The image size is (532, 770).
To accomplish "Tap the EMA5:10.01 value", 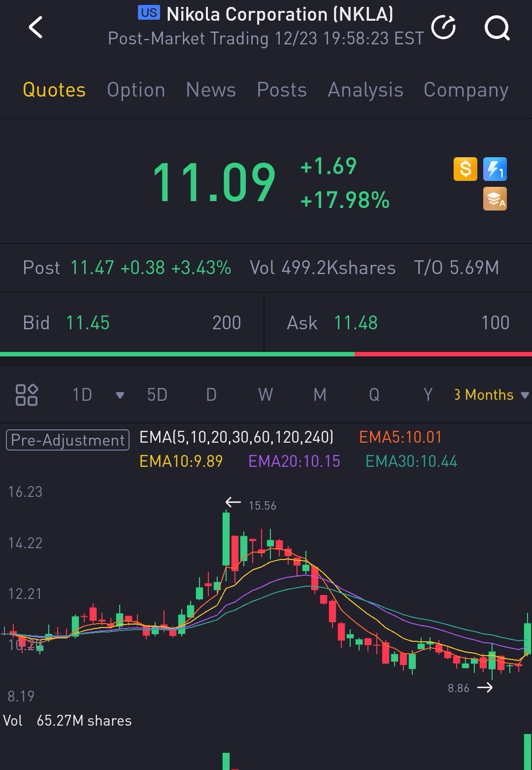I will pos(400,437).
